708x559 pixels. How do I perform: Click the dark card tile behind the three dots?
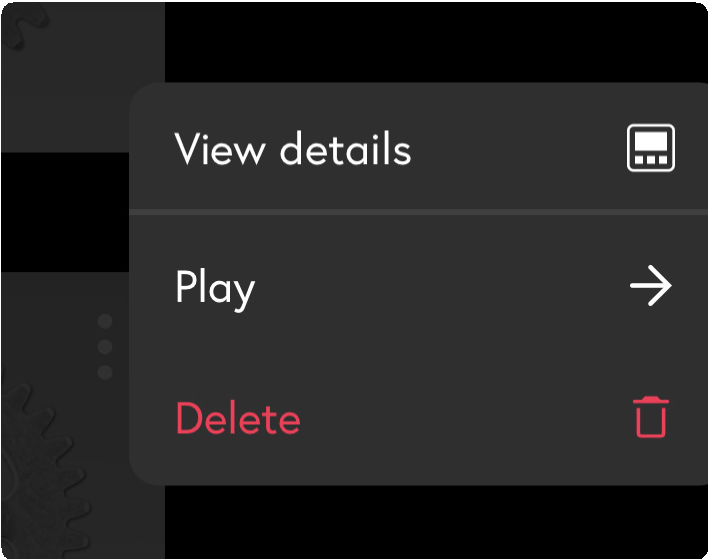pos(65,327)
